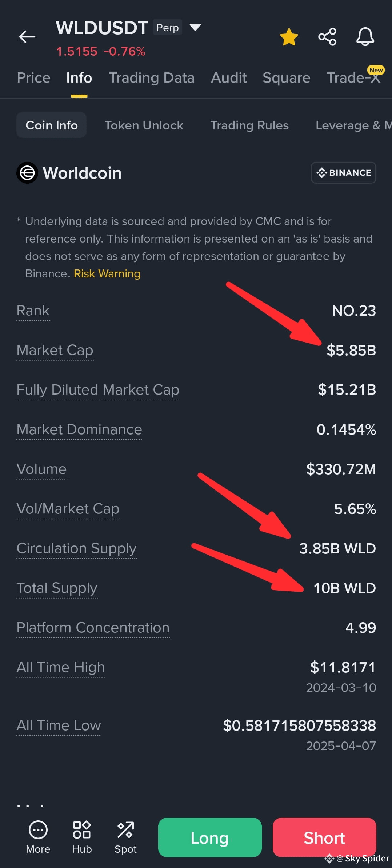Switch to the Price tab
Image resolution: width=392 pixels, height=868 pixels.
click(33, 78)
